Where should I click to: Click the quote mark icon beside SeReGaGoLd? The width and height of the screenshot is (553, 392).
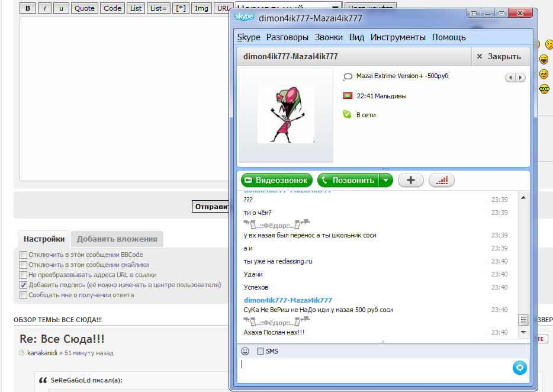coord(43,380)
